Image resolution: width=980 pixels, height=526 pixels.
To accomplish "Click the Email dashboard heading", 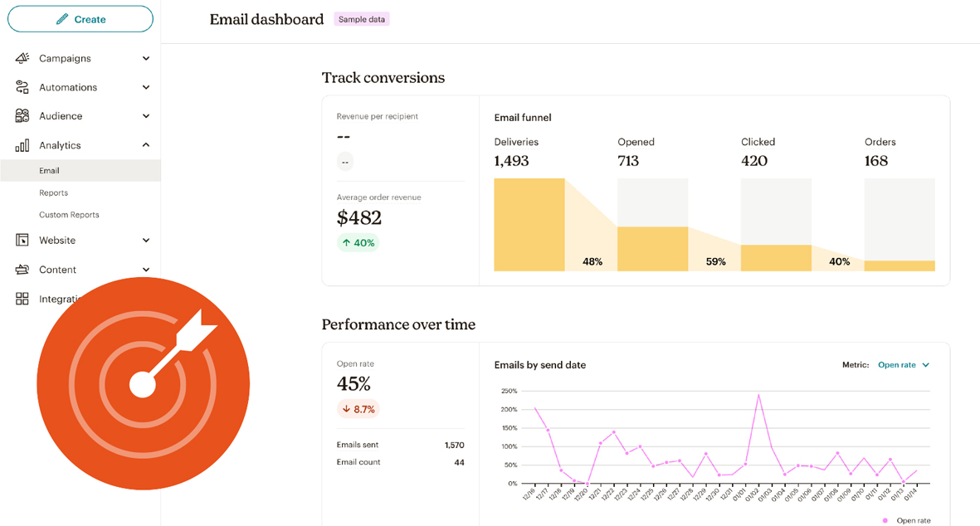I will [x=266, y=19].
